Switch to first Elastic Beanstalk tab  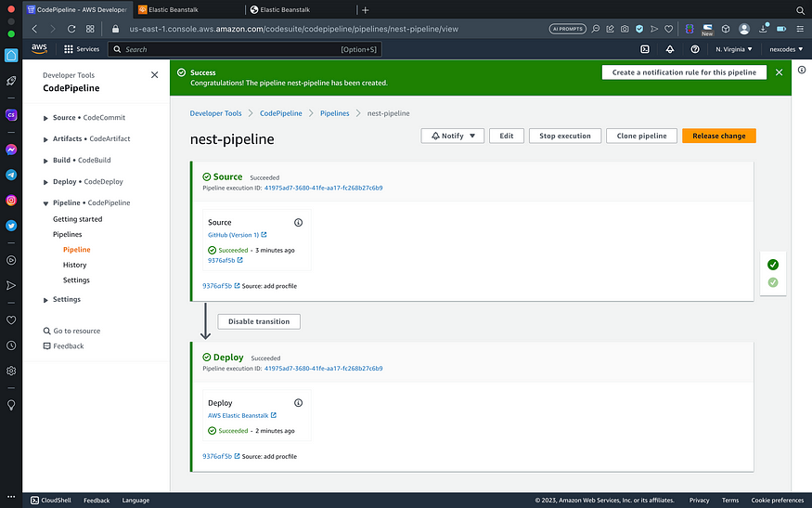tap(188, 10)
